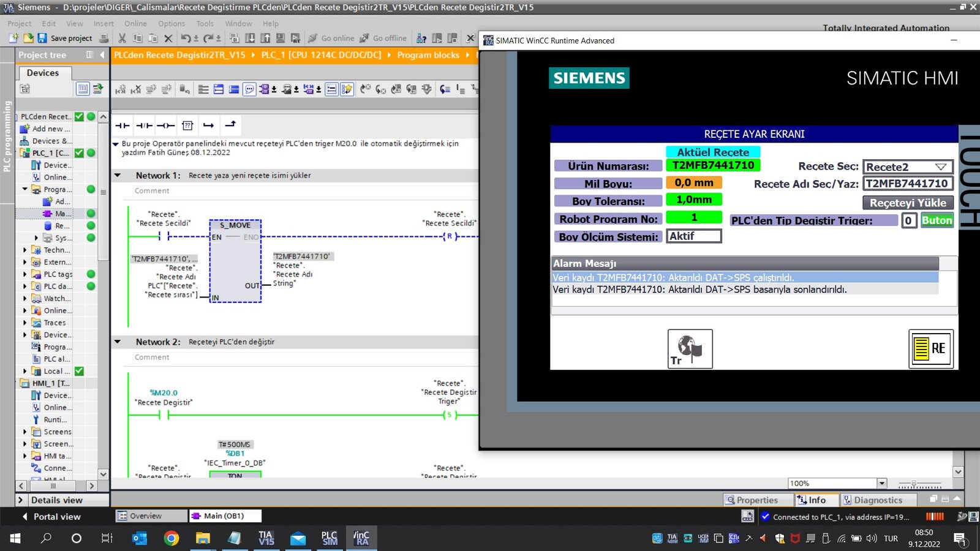
Task: Click the Undo arrow in toolbar
Action: pyautogui.click(x=186, y=38)
